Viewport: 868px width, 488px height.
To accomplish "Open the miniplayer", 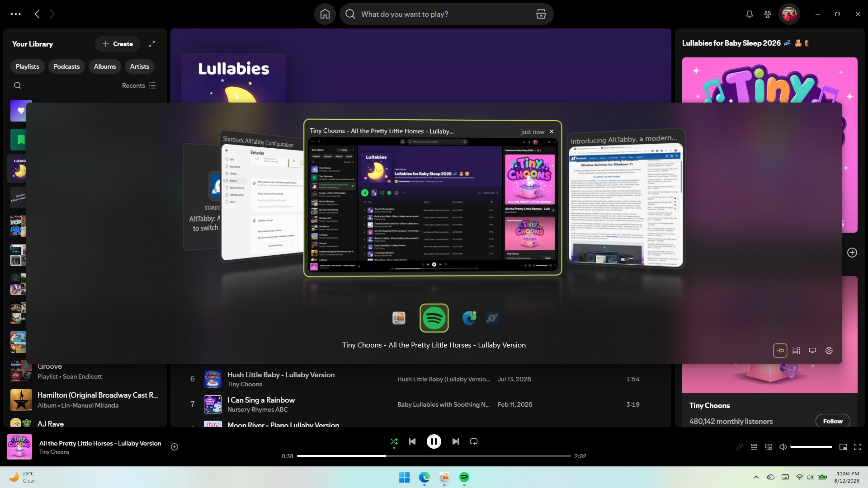I will (x=843, y=447).
